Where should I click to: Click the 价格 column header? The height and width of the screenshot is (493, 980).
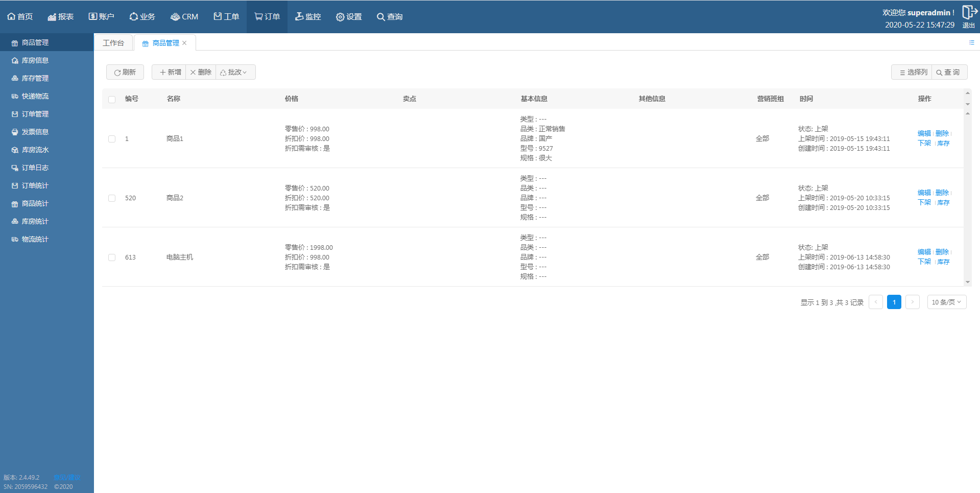click(x=292, y=99)
